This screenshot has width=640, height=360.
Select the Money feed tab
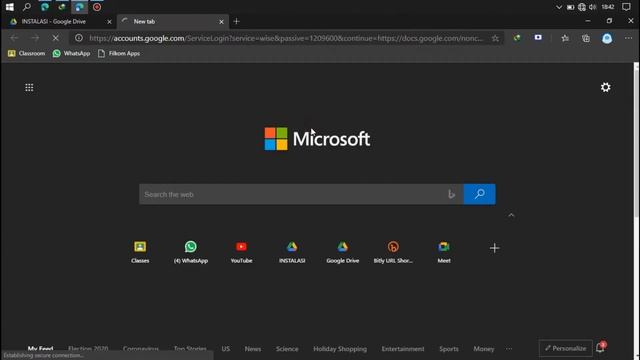pos(484,349)
